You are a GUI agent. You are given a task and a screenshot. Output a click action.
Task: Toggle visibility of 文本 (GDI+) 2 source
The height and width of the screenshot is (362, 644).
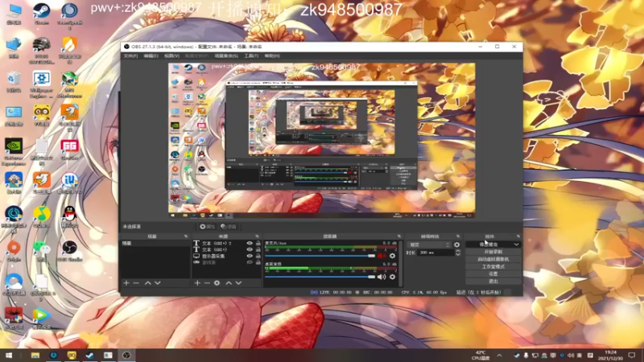pos(250,243)
